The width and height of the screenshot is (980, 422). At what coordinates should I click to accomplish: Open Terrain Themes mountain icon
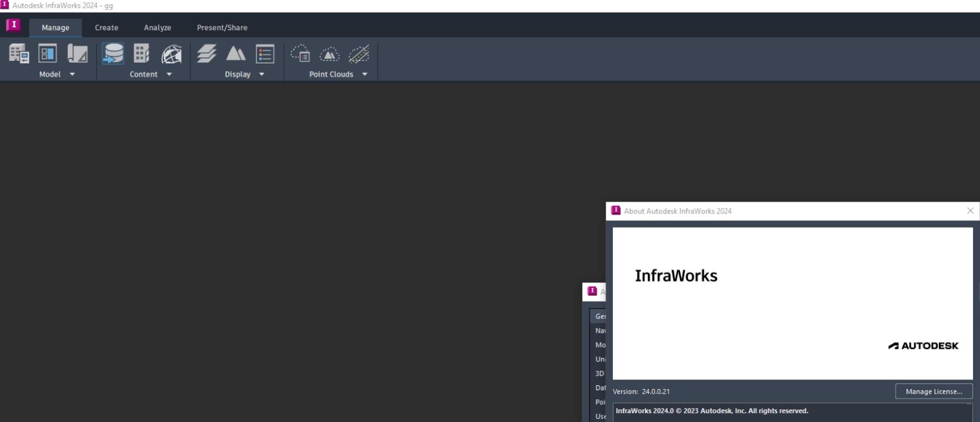click(x=236, y=54)
